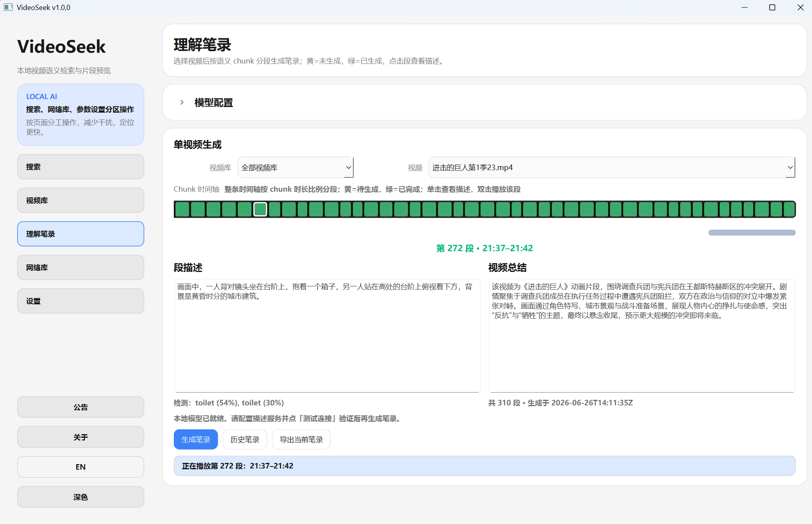Go to the 网络库 sidebar page

81,267
